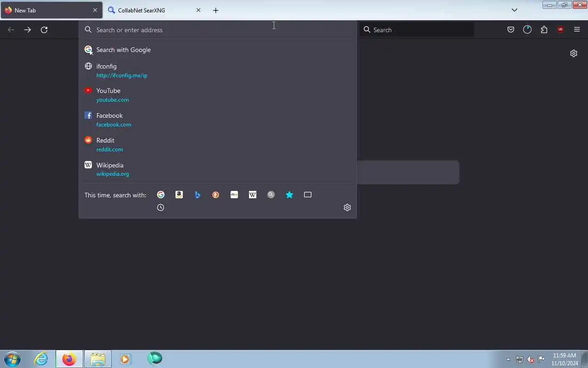The height and width of the screenshot is (368, 588).
Task: Open the Wikipedia suggestion
Action: pyautogui.click(x=218, y=169)
